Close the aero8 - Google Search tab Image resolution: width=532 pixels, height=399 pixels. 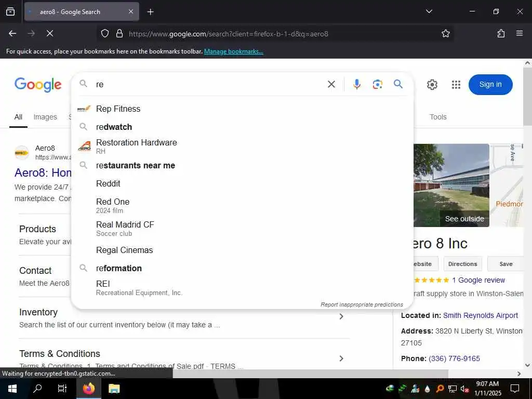tap(131, 11)
